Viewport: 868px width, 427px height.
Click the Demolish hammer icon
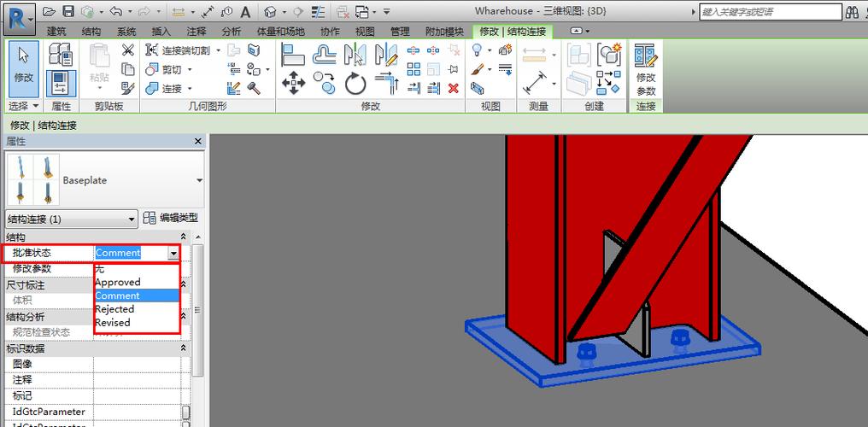coord(254,88)
